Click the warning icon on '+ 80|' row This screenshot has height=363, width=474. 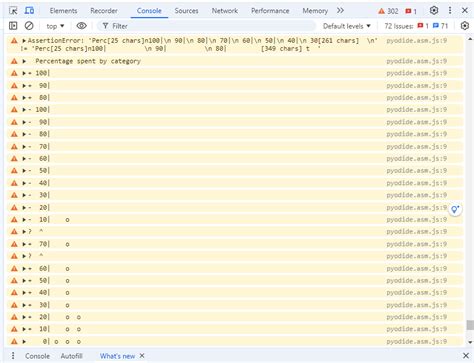pyautogui.click(x=14, y=98)
